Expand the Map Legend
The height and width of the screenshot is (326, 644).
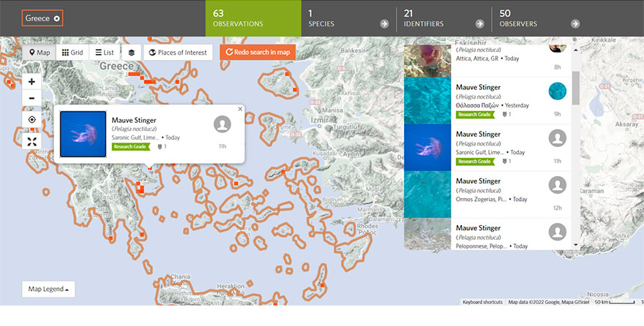[48, 289]
